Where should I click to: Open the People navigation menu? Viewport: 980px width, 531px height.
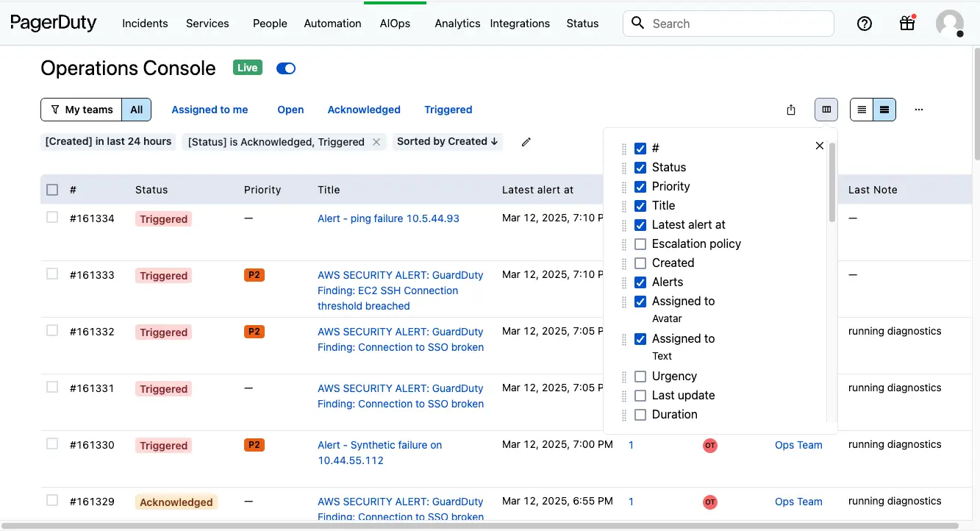click(270, 24)
